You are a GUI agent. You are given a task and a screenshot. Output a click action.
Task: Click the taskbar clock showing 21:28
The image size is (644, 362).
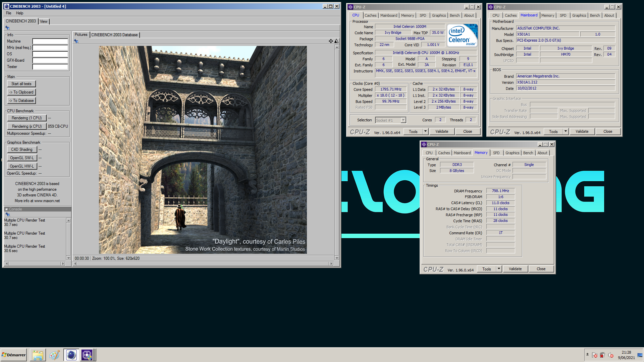coord(626,352)
